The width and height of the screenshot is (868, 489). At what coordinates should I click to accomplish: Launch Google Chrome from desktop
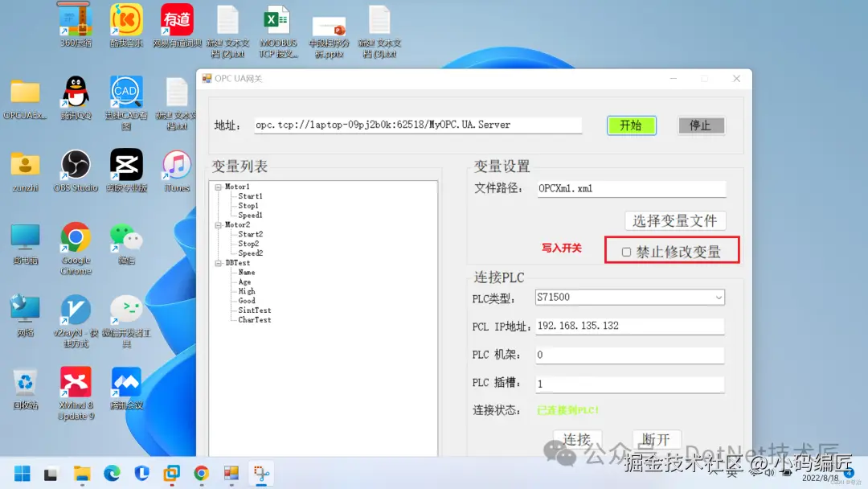76,248
